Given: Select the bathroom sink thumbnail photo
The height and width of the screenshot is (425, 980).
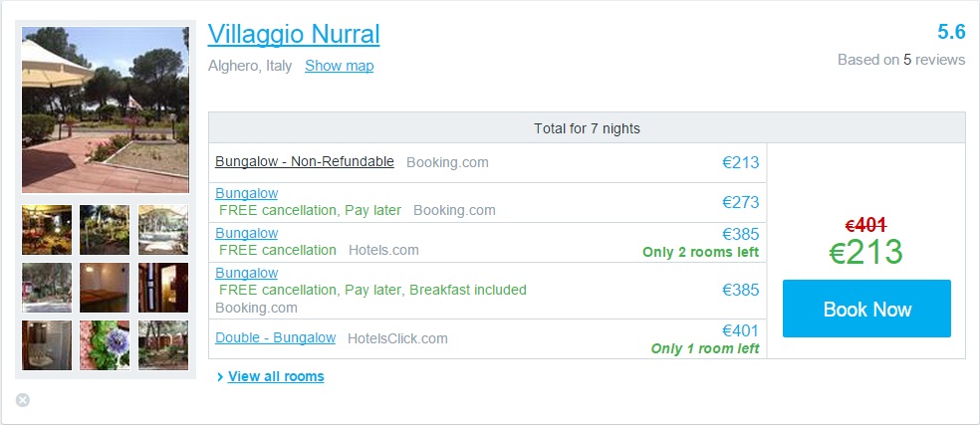Looking at the screenshot, I should (47, 344).
